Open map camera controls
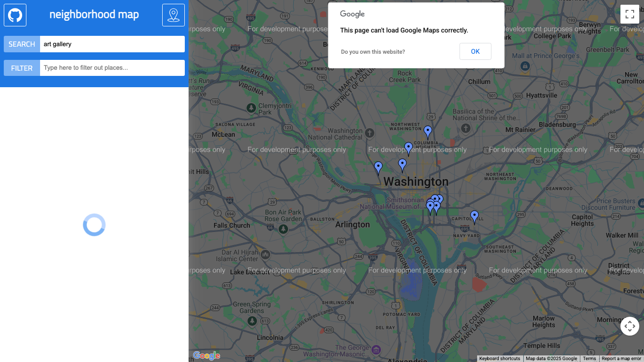 point(630,326)
